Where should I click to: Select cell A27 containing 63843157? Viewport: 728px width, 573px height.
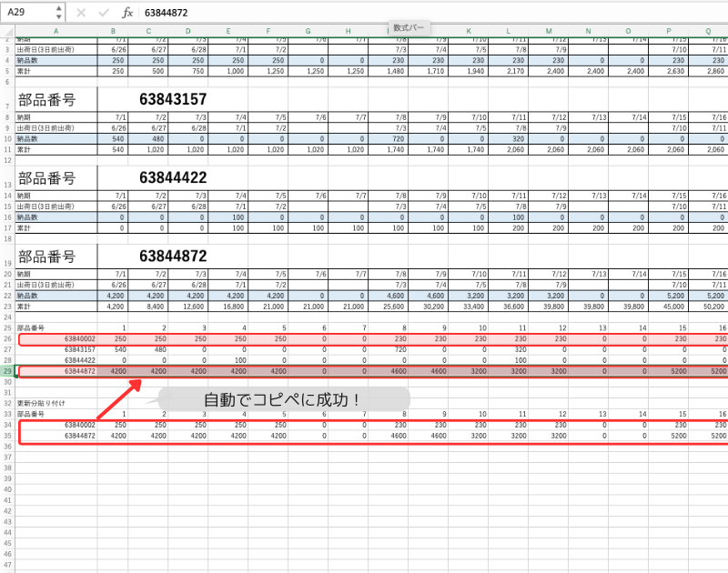56,349
